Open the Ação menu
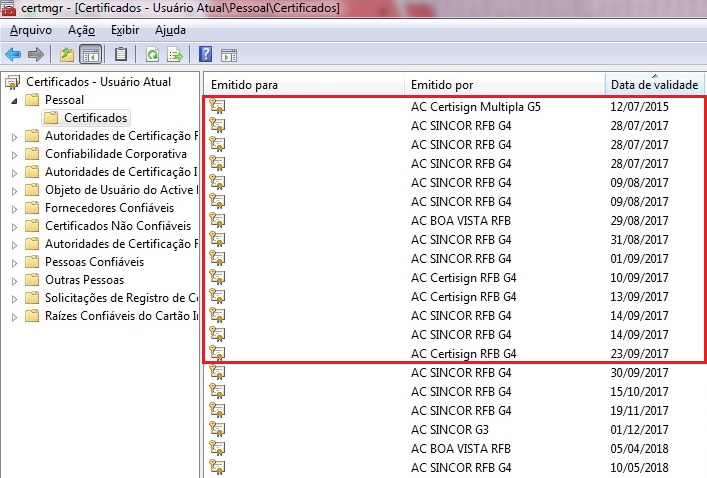707x478 pixels. pos(81,30)
